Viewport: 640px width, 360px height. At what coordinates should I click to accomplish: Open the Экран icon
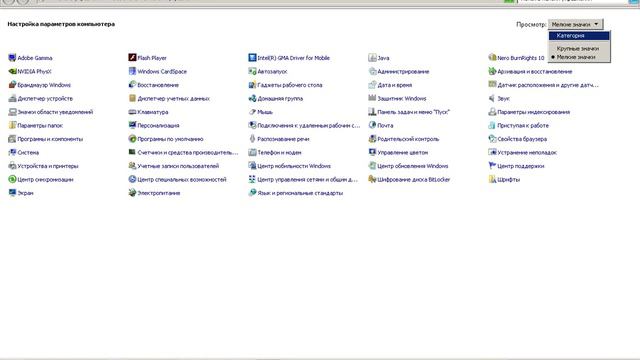click(x=12, y=193)
